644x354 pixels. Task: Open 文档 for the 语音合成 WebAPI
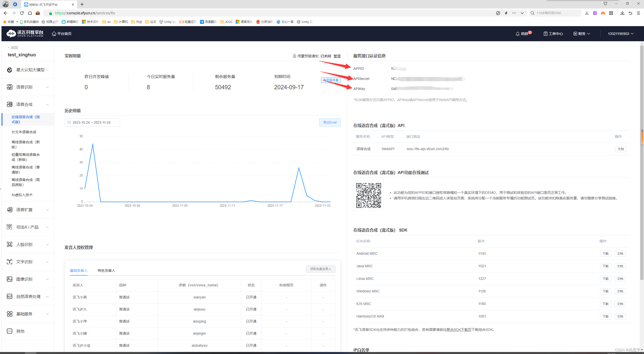tap(621, 149)
